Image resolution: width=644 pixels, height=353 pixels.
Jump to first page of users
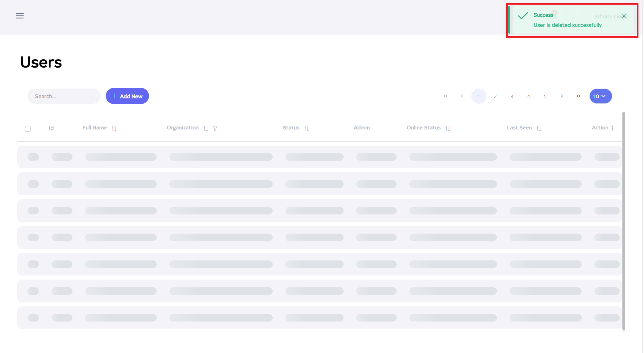point(445,96)
